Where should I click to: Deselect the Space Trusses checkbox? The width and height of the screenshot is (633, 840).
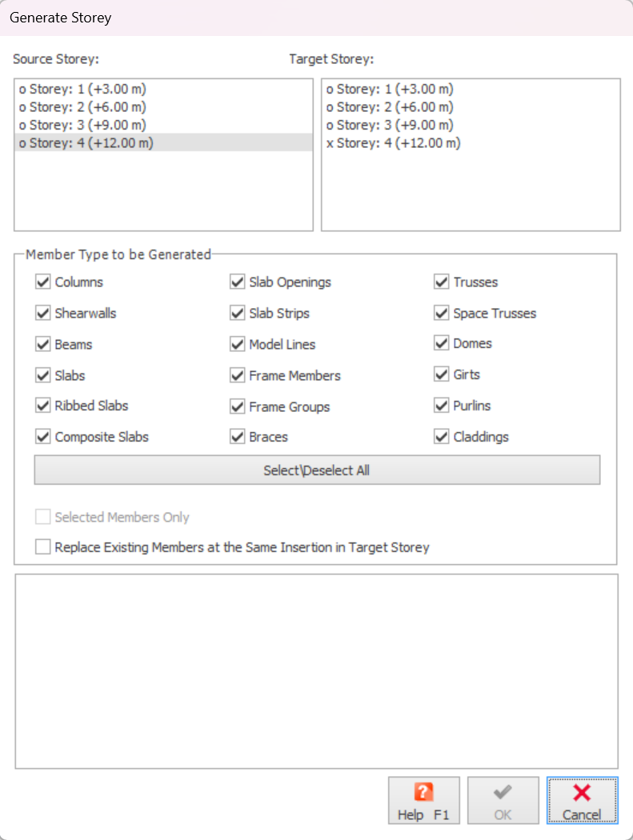[442, 314]
